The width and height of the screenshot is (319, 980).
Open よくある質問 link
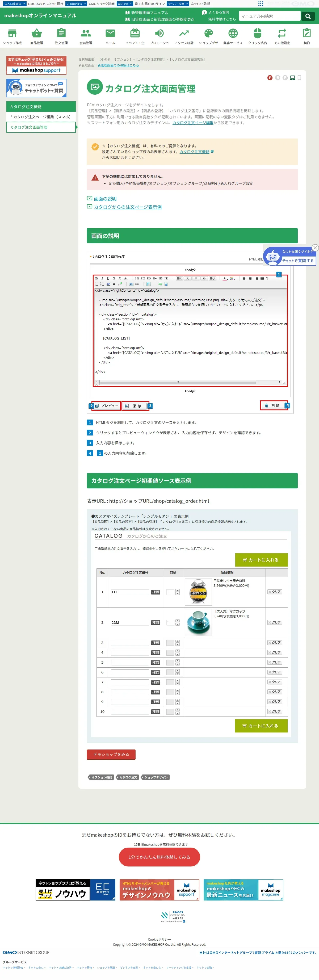(x=216, y=12)
